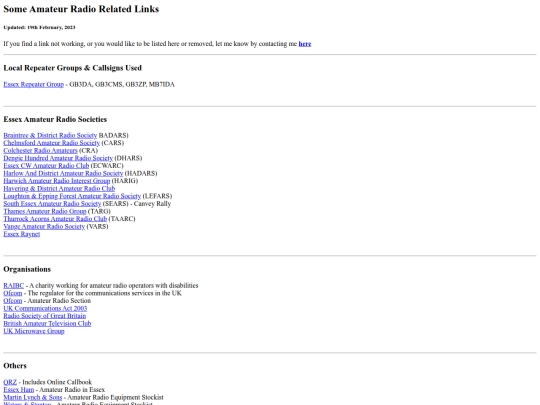Click 'GB3DA, GB3CMS, GB3ZP, MB7IDA' callsigns text
Screen dimensions: 540x405
click(122, 84)
